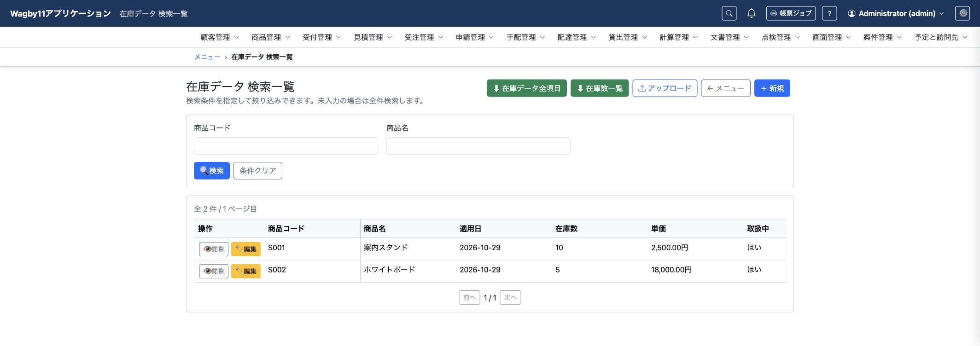Open the 配達管理 menu
The image size is (980, 346).
tap(577, 37)
